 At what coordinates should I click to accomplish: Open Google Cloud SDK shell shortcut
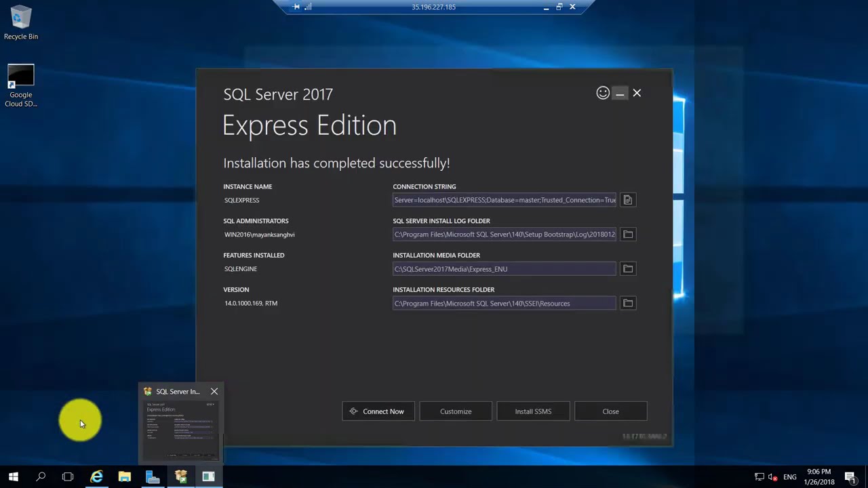point(21,86)
